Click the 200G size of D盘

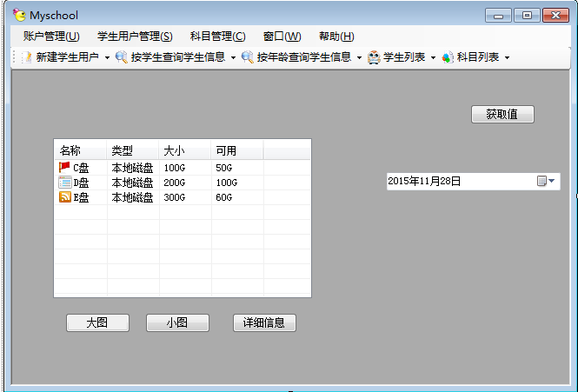pyautogui.click(x=175, y=183)
